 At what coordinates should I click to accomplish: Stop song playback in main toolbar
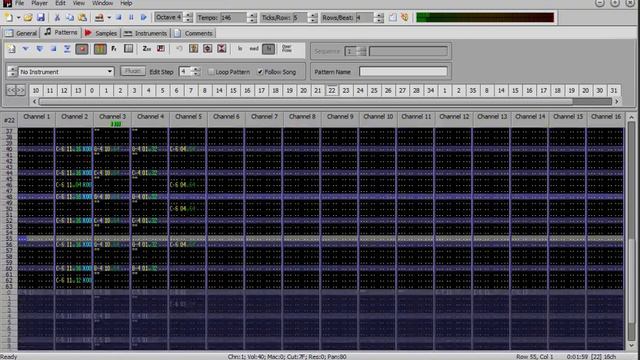tap(119, 18)
